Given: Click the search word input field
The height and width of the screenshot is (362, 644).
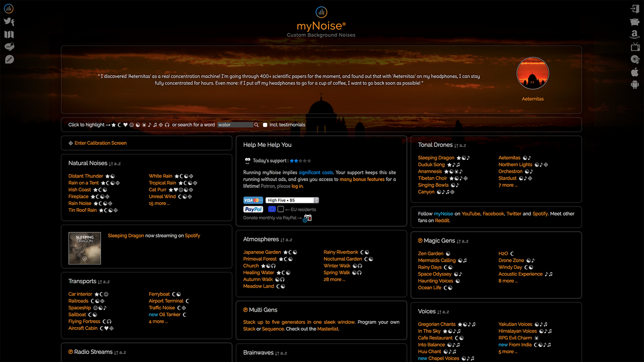Looking at the screenshot, I should point(235,125).
